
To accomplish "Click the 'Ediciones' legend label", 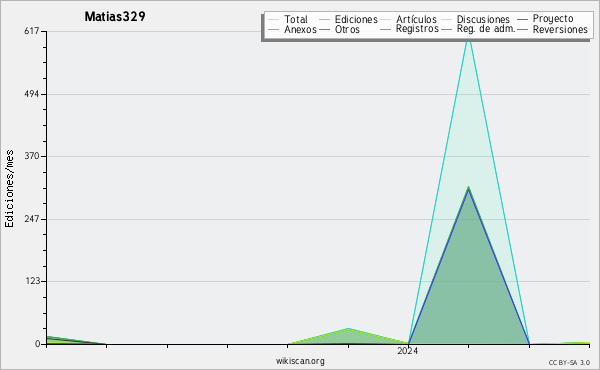I will (356, 19).
